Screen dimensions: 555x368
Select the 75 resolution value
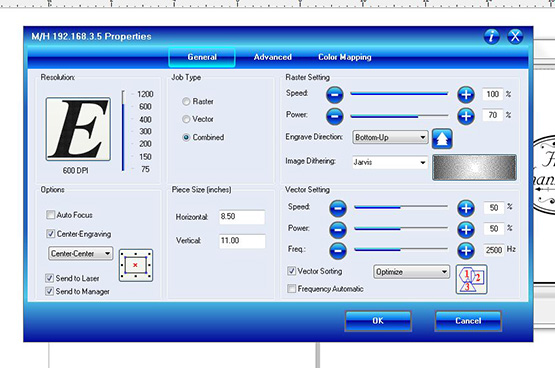(145, 169)
